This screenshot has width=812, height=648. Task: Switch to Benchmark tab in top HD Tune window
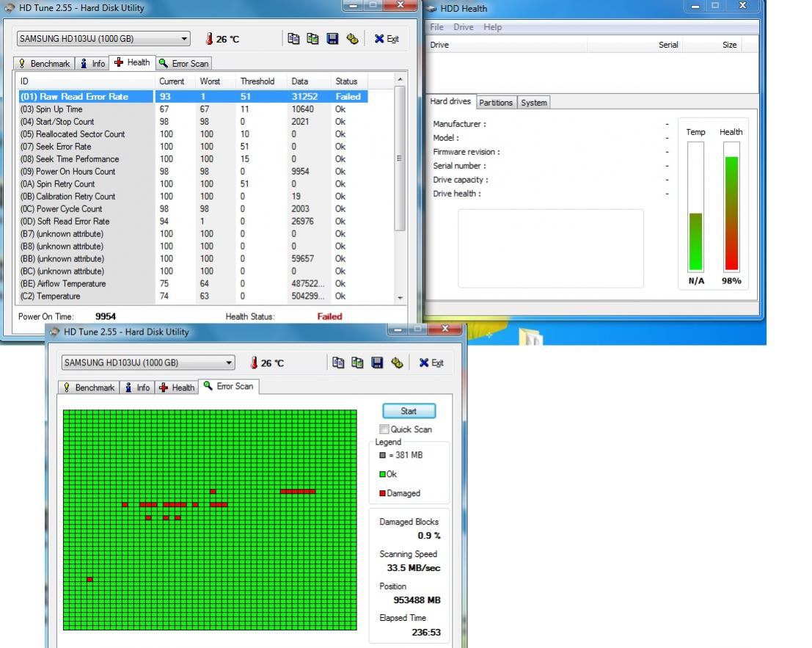[x=45, y=64]
